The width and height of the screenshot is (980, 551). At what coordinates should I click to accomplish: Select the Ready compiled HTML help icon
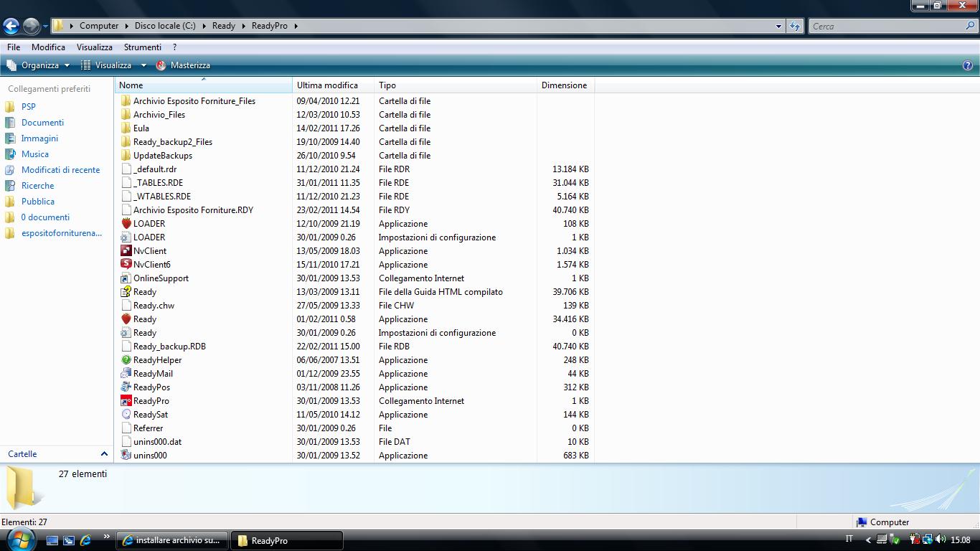point(126,292)
